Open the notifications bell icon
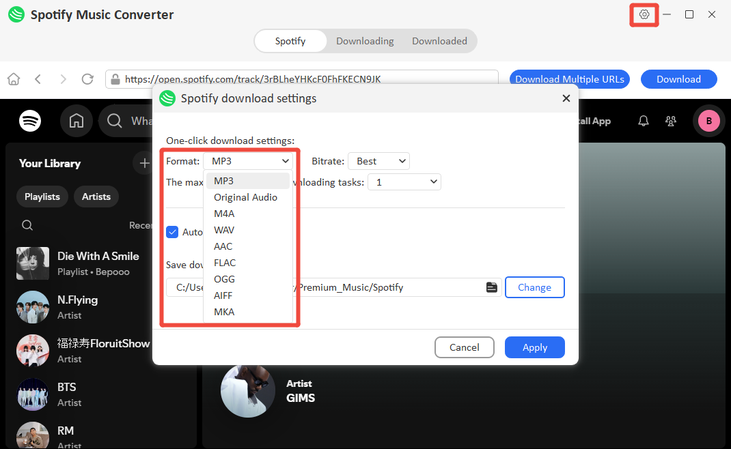The width and height of the screenshot is (731, 449). point(643,121)
